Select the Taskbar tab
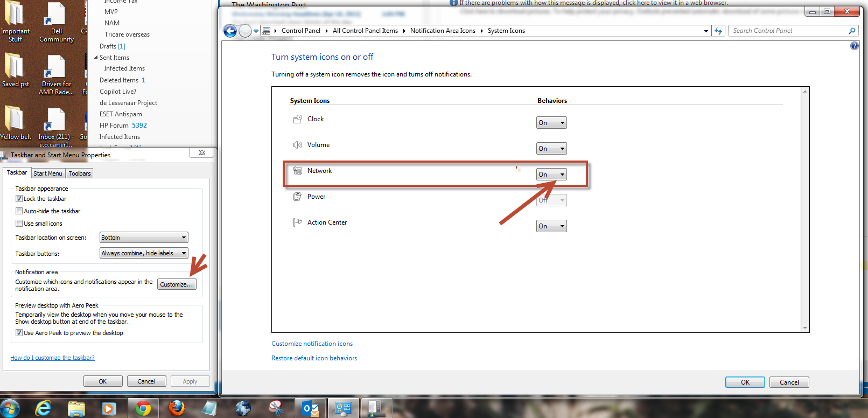The image size is (868, 418). (x=17, y=172)
